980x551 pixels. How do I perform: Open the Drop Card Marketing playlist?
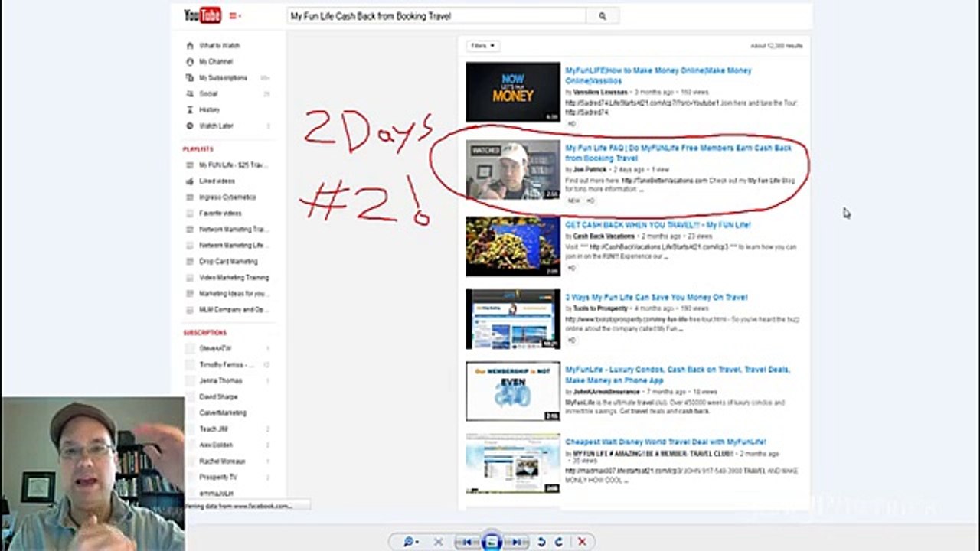point(228,262)
